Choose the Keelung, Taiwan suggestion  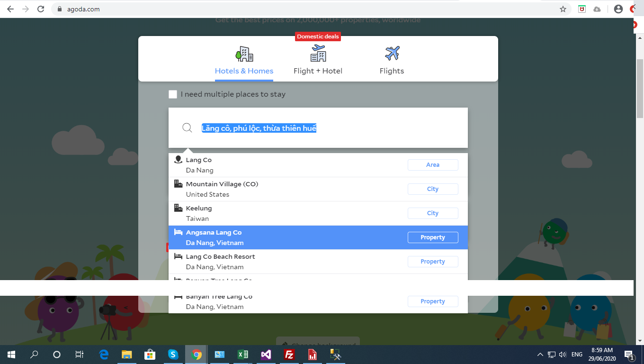pos(318,213)
